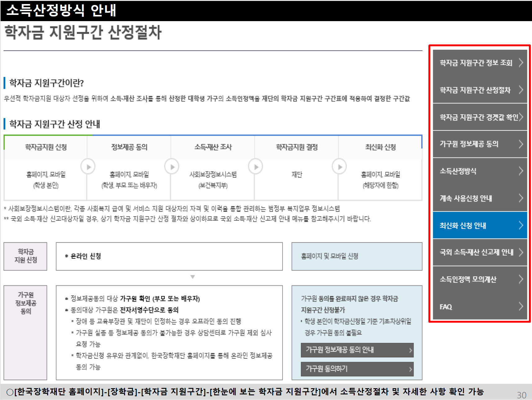Click small down triangle below 온라인 신청 box
The height and width of the screenshot is (400, 532).
(x=193, y=277)
